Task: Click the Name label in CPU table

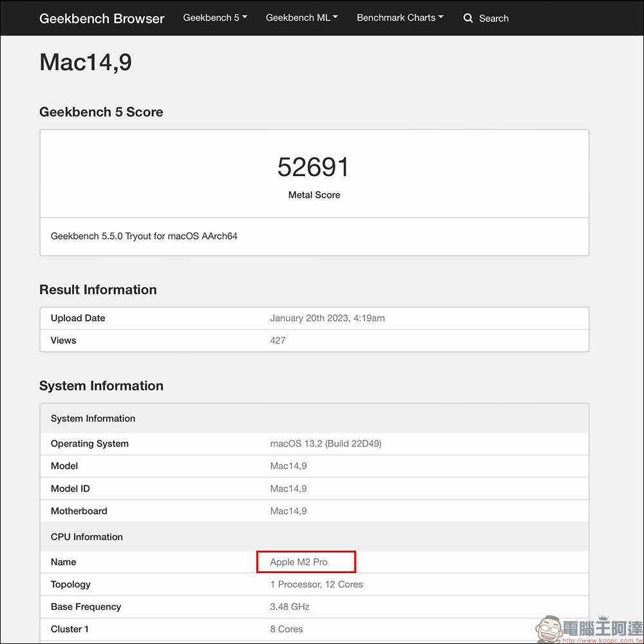Action: (x=63, y=562)
